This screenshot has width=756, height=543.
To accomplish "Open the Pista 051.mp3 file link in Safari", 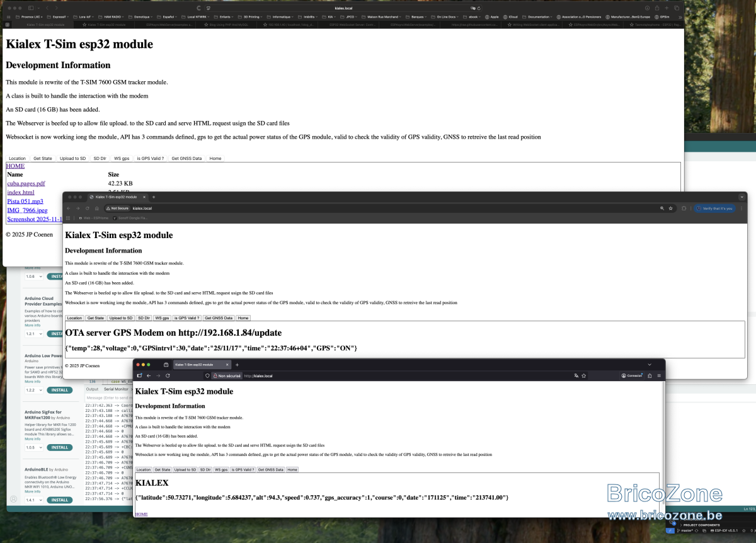I will click(x=25, y=201).
